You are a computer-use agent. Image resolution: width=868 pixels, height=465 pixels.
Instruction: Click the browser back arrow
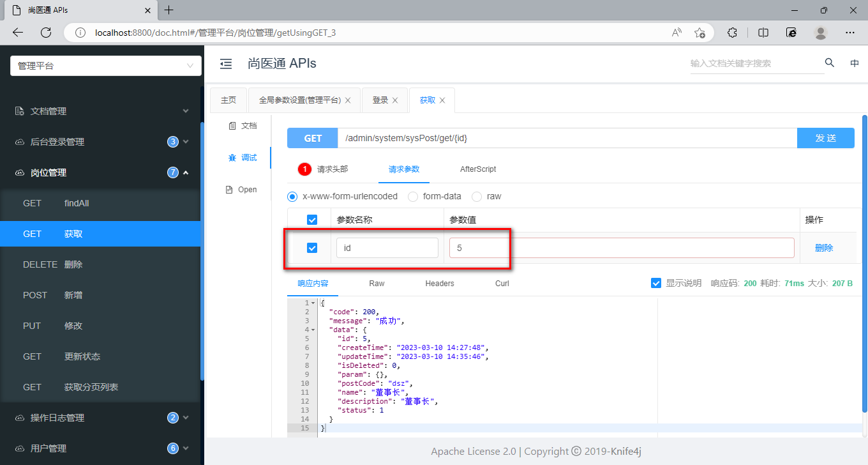(x=18, y=33)
